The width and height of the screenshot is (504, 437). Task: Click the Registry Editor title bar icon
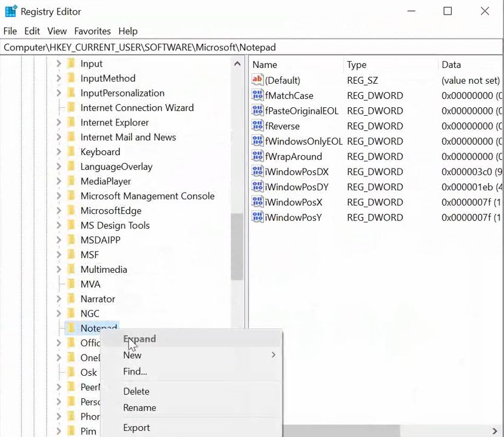pyautogui.click(x=11, y=12)
